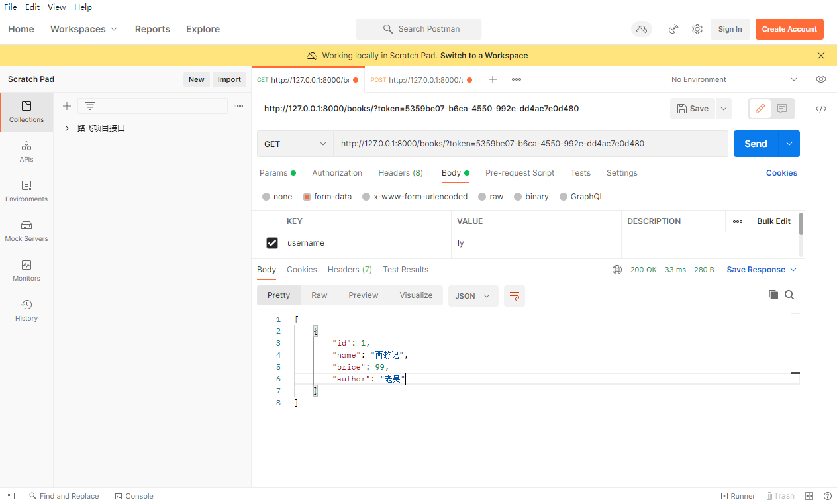Open the tab options ellipsis menu
The width and height of the screenshot is (837, 504).
tap(517, 79)
